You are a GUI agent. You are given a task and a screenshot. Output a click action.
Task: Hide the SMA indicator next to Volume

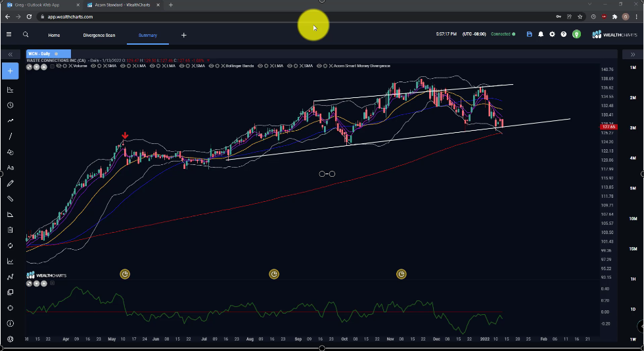coord(93,66)
